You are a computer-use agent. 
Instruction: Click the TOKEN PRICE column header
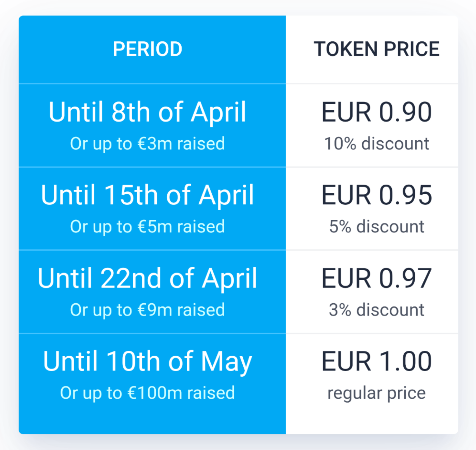(377, 49)
